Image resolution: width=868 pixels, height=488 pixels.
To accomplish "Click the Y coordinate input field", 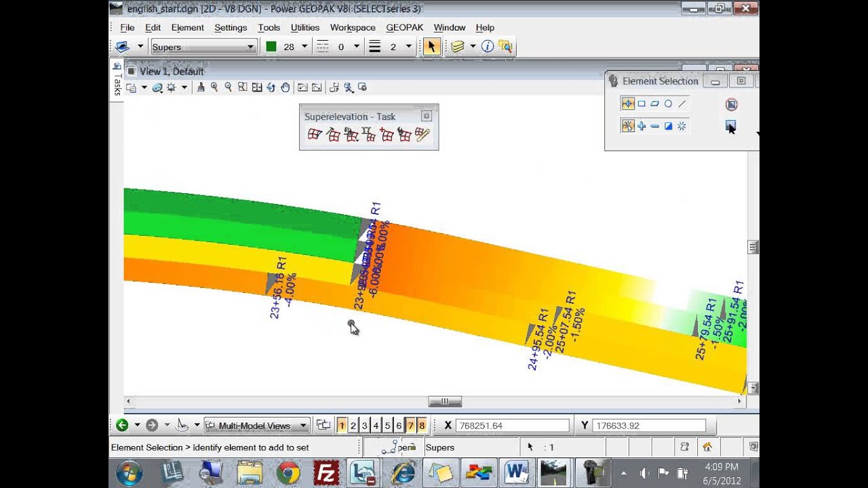I will pos(649,426).
